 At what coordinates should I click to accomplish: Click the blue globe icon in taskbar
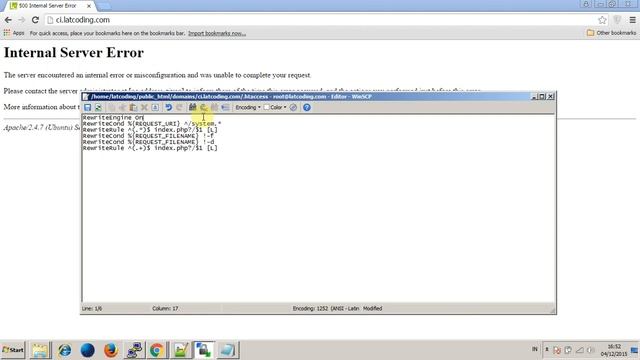pyautogui.click(x=87, y=350)
